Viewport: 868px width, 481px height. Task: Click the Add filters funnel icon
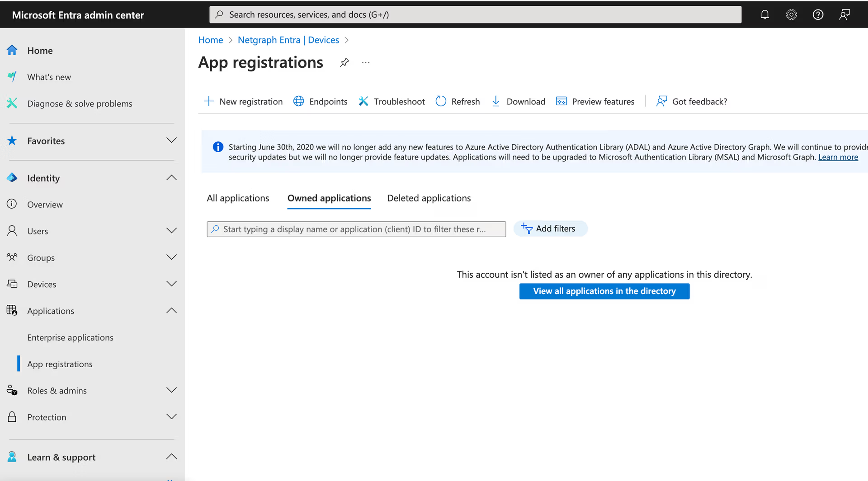click(527, 229)
